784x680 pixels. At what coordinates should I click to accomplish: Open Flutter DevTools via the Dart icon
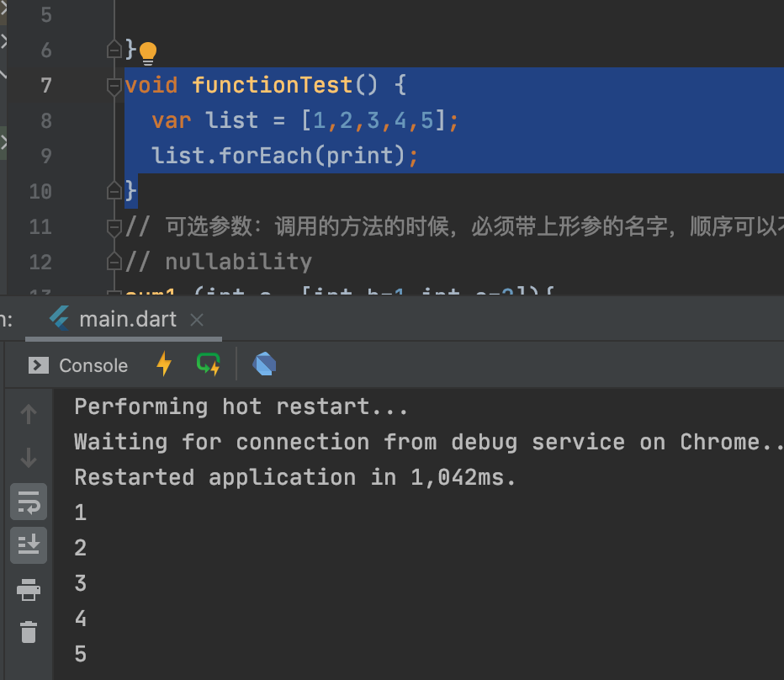tap(263, 364)
